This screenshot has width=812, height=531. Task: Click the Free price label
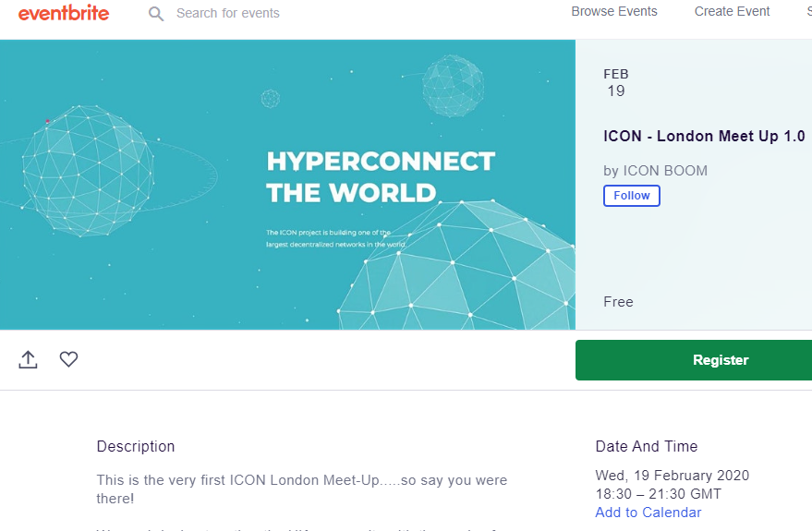618,302
